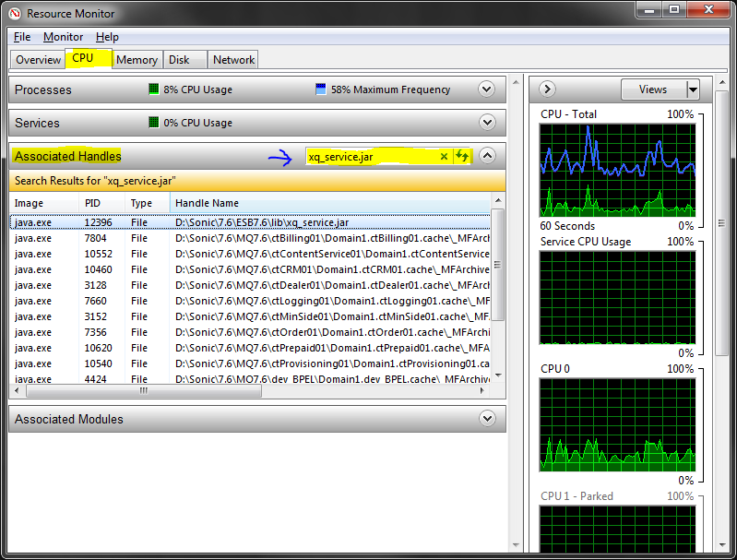Image resolution: width=737 pixels, height=560 pixels.
Task: Click the refresh search results icon
Action: 463,157
